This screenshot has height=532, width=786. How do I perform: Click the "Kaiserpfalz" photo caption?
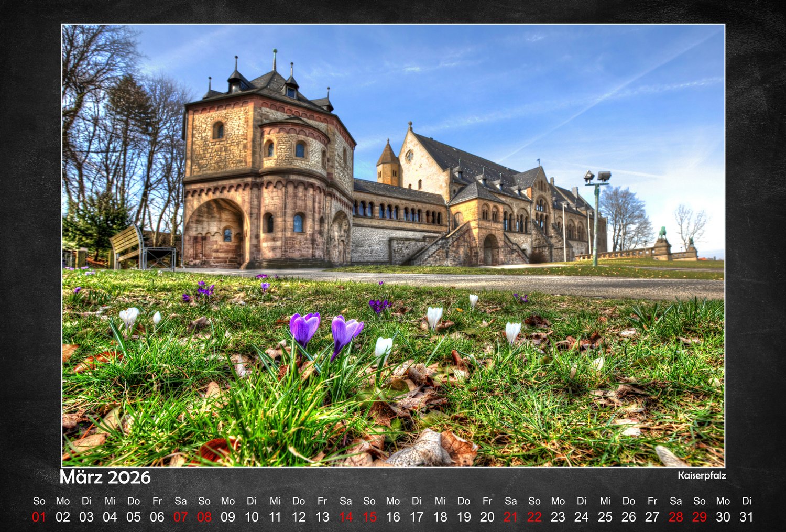702,475
